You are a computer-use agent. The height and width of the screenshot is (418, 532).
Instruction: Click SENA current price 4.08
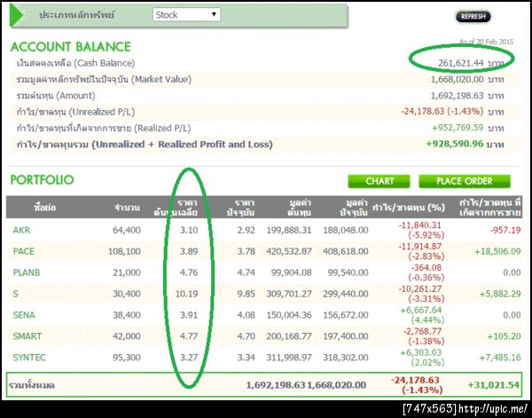246,315
